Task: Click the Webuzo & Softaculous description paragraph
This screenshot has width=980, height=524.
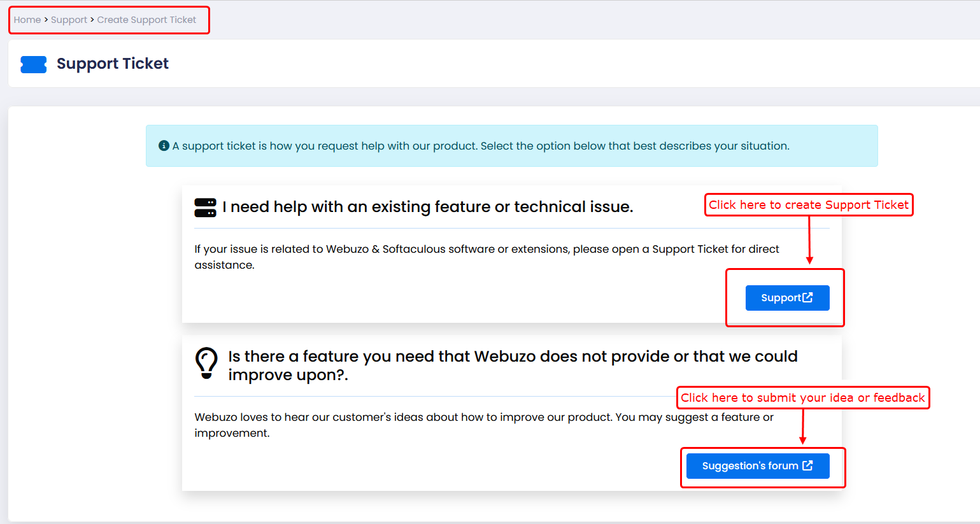Action: [486, 257]
